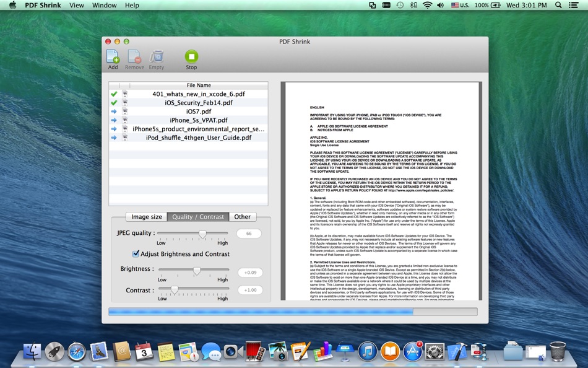Click the conversion progress bar

[x=293, y=312]
